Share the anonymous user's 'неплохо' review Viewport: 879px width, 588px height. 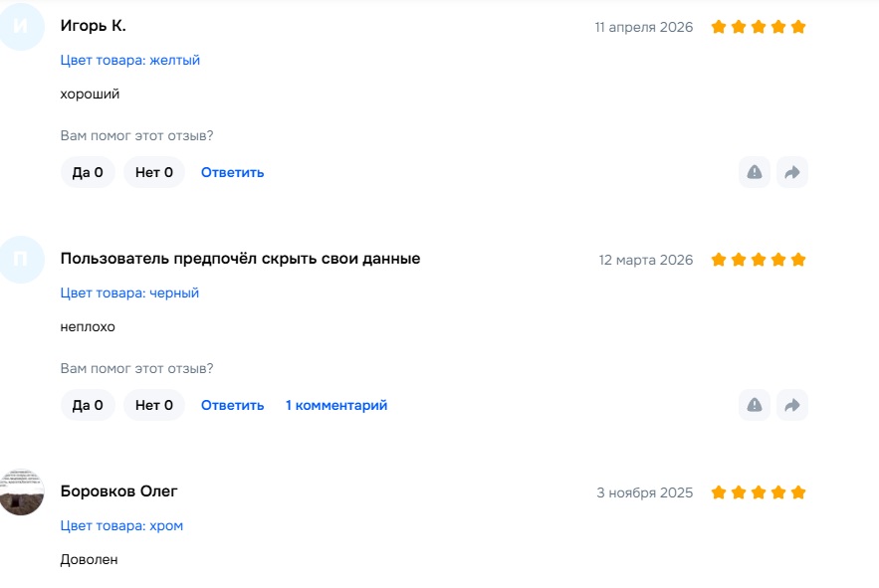[x=792, y=405]
